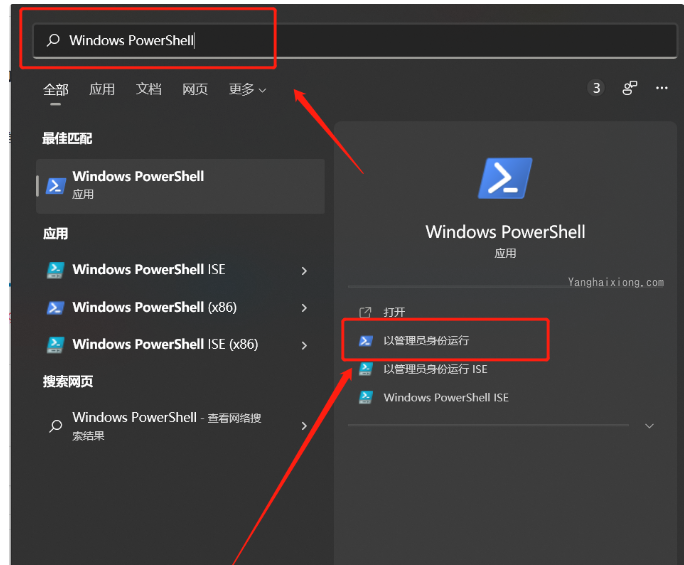Expand more actions chevron in details pane
The image size is (684, 565).
(x=649, y=426)
